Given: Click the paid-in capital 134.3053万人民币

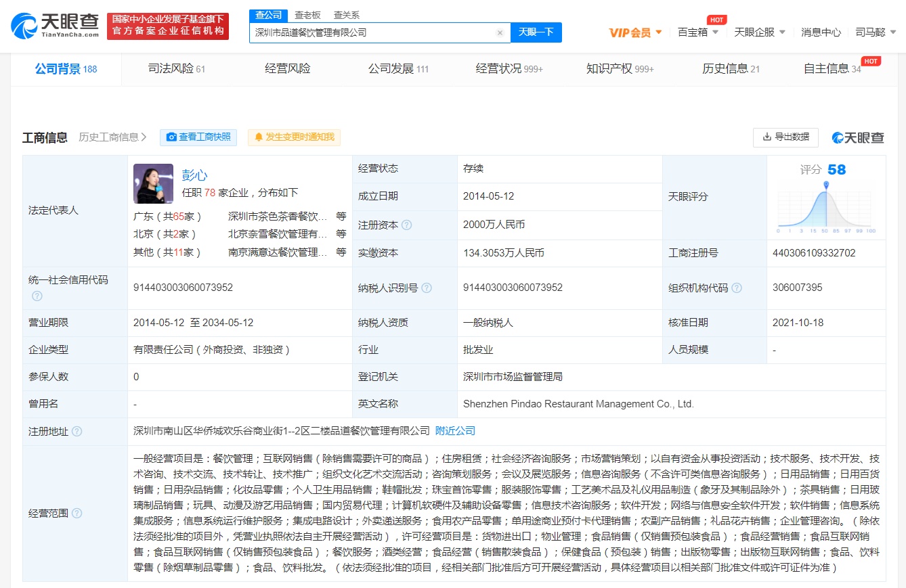Looking at the screenshot, I should point(504,253).
